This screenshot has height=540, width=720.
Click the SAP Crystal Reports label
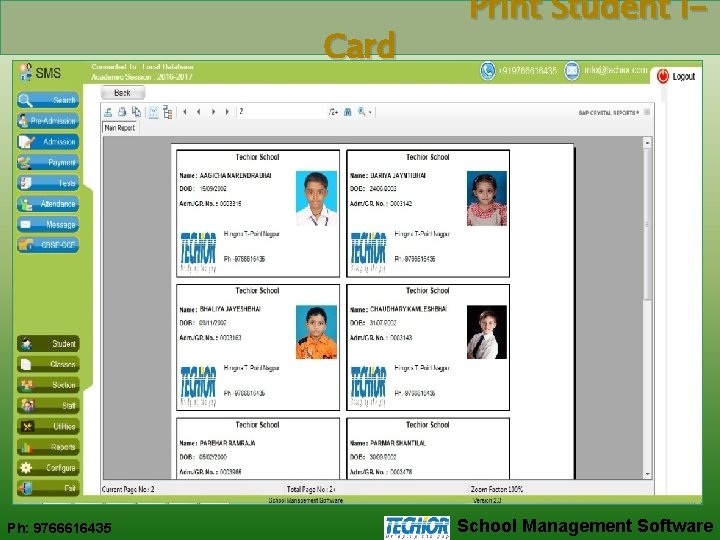(x=608, y=112)
